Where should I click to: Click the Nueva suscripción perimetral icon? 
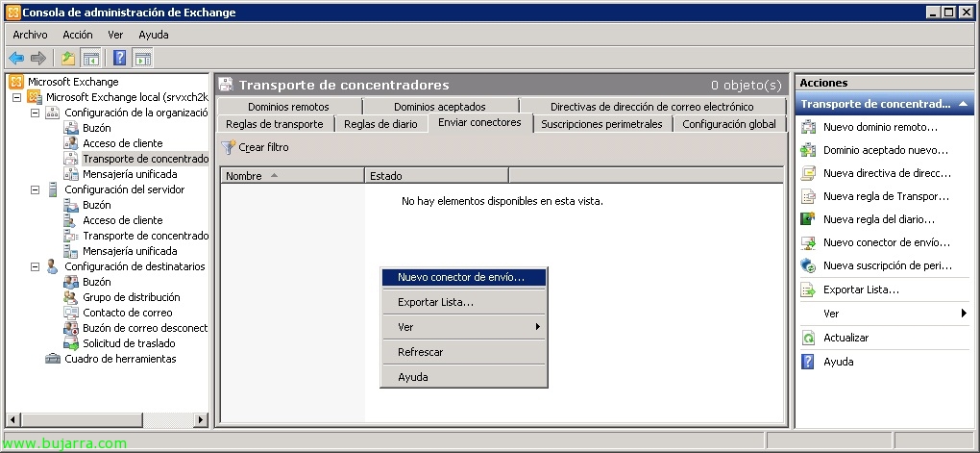pyautogui.click(x=808, y=265)
